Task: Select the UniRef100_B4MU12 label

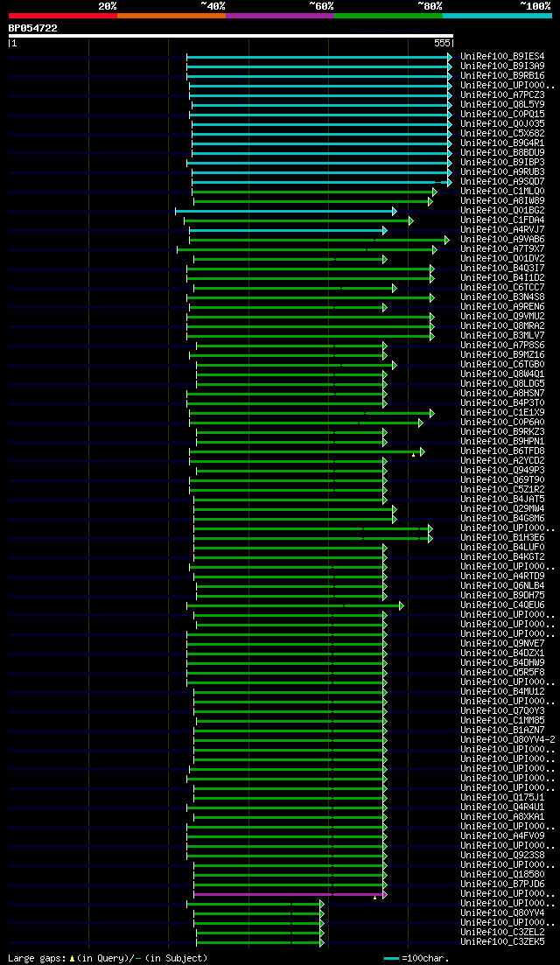Action: pyautogui.click(x=502, y=691)
